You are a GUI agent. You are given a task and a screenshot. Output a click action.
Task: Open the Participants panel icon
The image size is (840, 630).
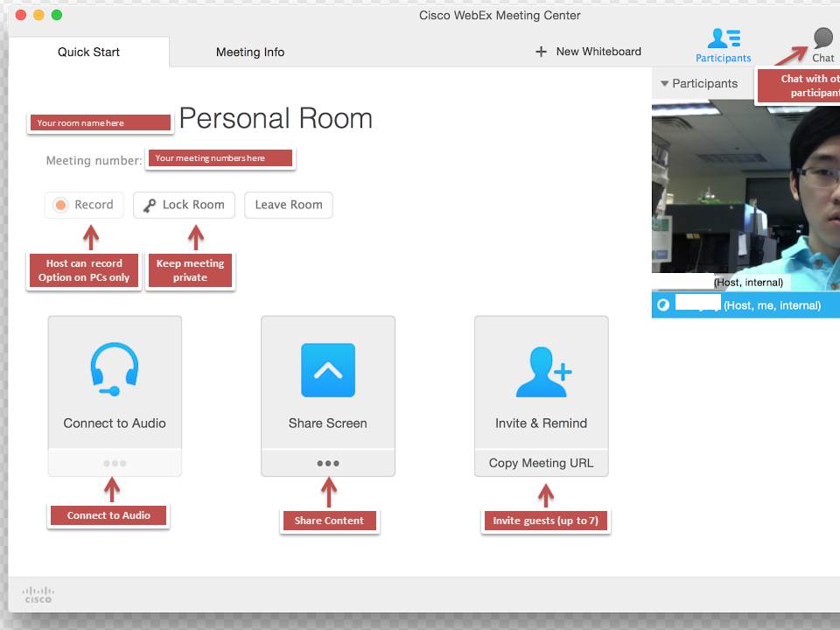(x=724, y=38)
